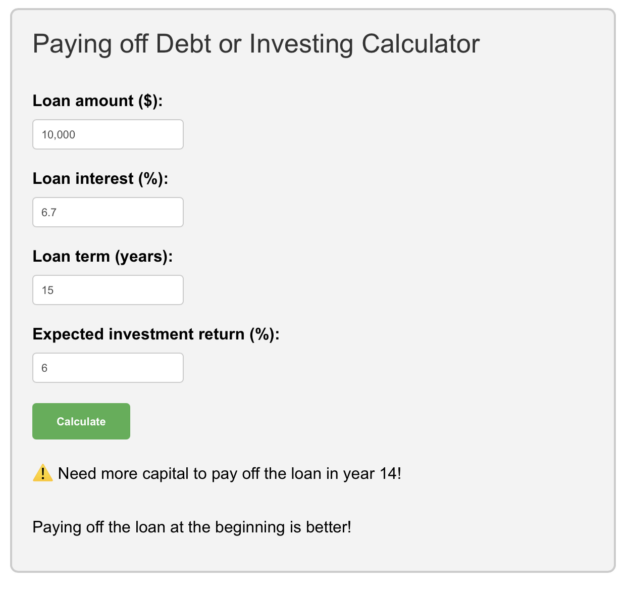Click the 15 value in Loan term
The width and height of the screenshot is (630, 589).
point(47,290)
